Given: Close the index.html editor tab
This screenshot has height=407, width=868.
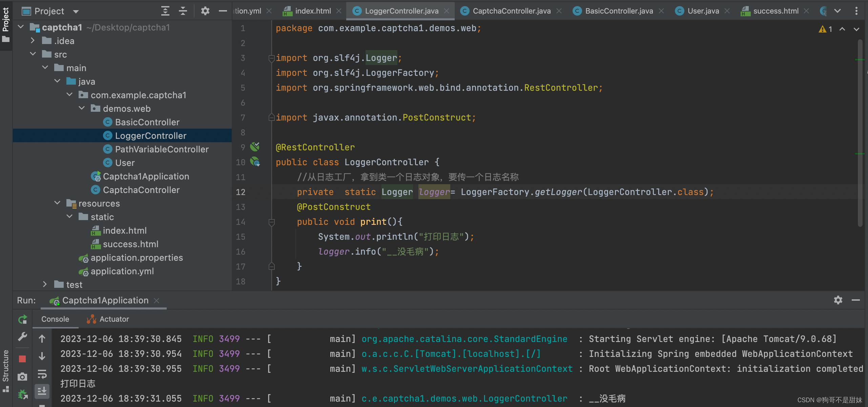Looking at the screenshot, I should coord(338,11).
